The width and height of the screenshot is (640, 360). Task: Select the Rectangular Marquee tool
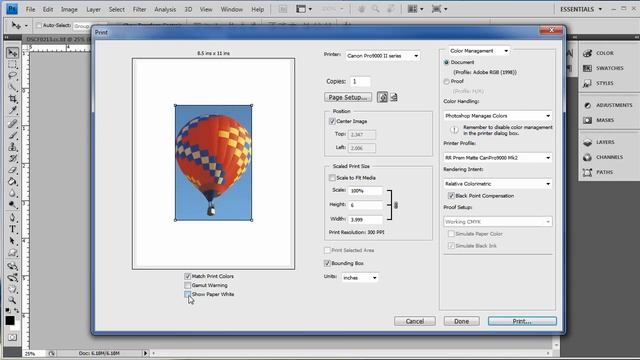[x=13, y=64]
